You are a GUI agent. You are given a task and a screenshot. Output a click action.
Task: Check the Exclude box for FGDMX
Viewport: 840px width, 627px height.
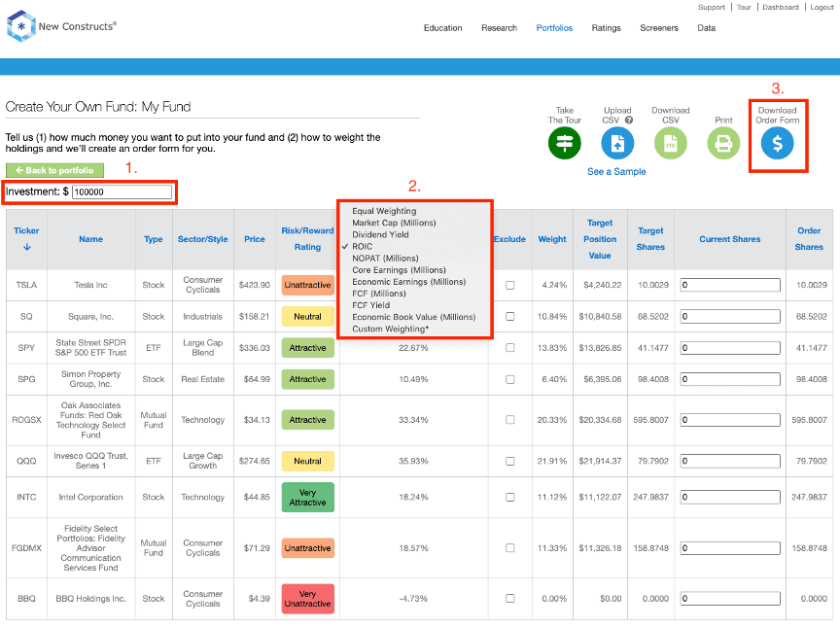click(x=510, y=547)
